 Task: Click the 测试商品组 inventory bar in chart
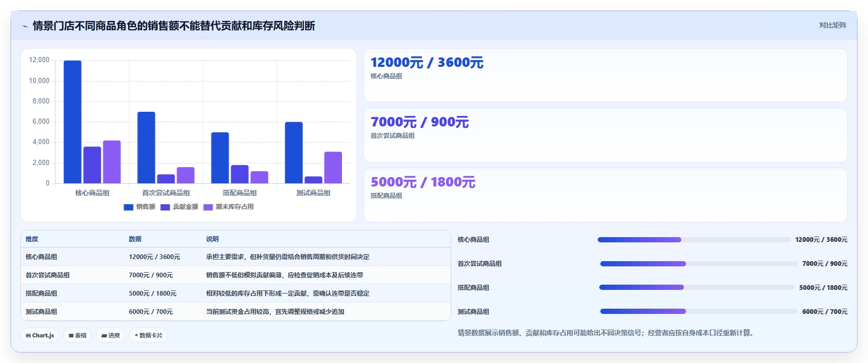(x=333, y=168)
